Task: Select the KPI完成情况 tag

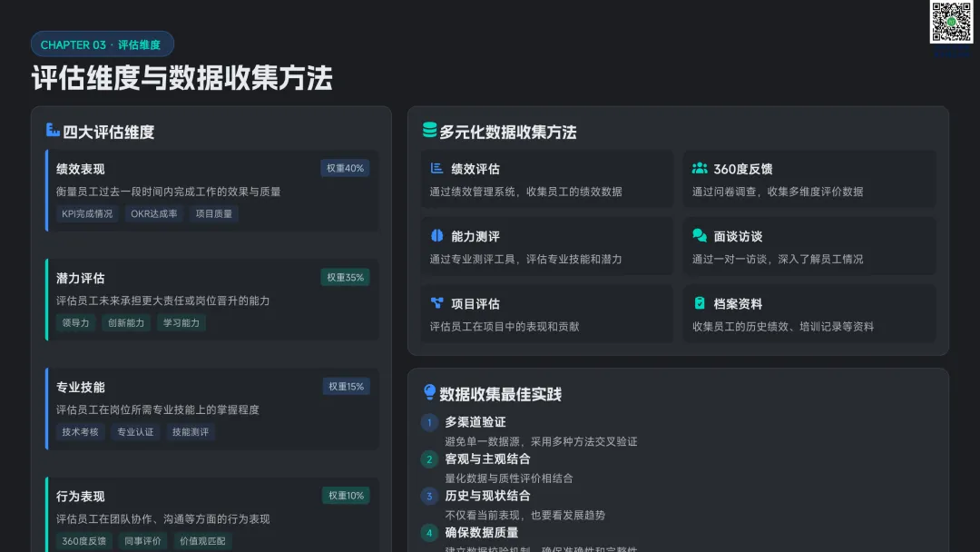Action: pos(87,214)
